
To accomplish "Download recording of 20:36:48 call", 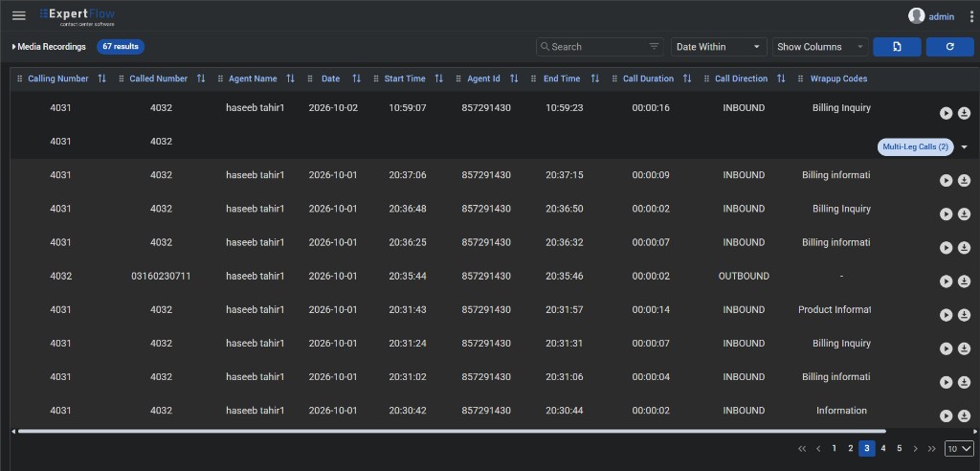I will pos(964,213).
